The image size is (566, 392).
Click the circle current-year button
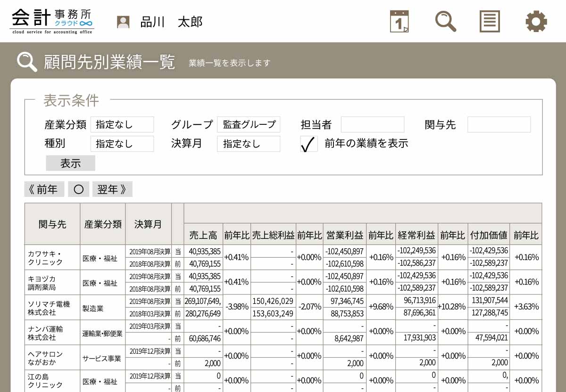[x=78, y=189]
